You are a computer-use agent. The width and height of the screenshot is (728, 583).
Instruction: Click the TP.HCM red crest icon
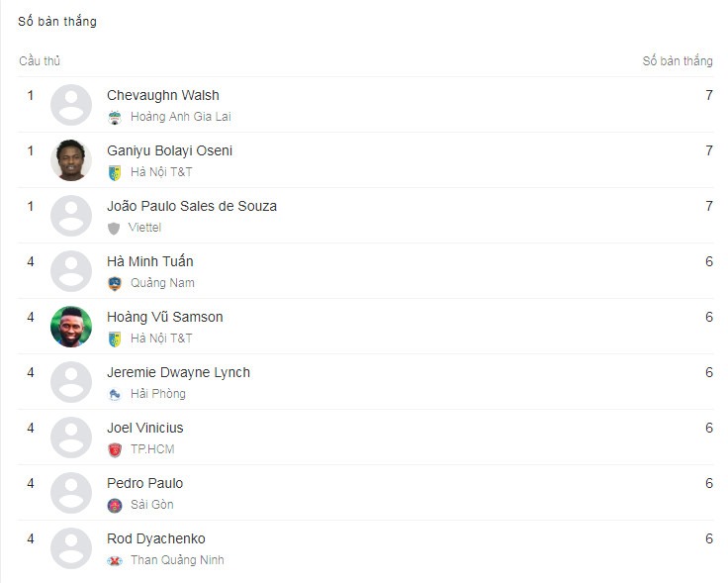click(x=115, y=449)
